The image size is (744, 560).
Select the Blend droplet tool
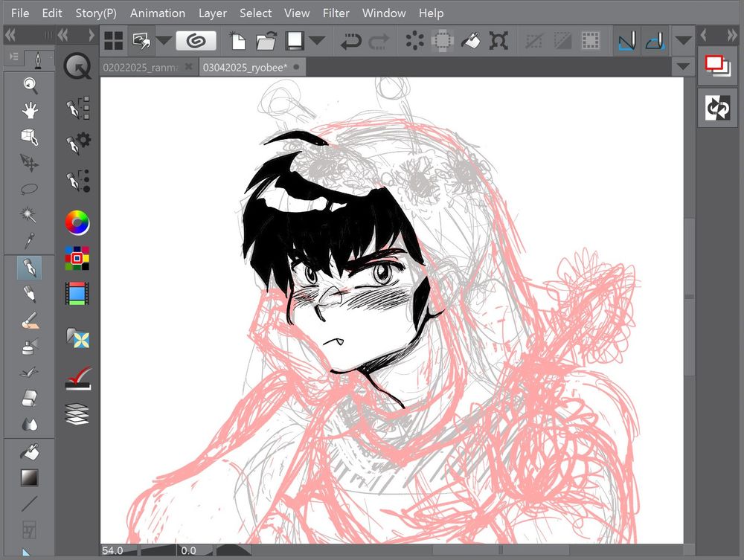[30, 424]
